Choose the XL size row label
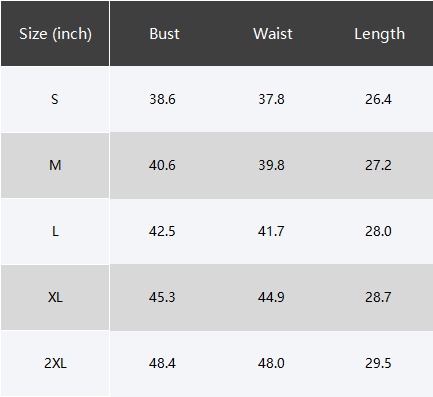The image size is (433, 397). (55, 297)
